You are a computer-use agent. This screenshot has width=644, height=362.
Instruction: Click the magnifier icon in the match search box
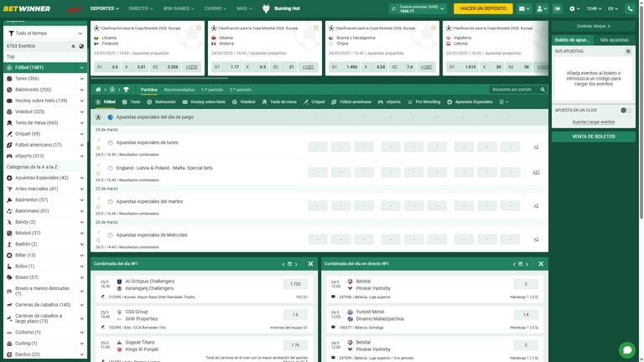point(543,90)
